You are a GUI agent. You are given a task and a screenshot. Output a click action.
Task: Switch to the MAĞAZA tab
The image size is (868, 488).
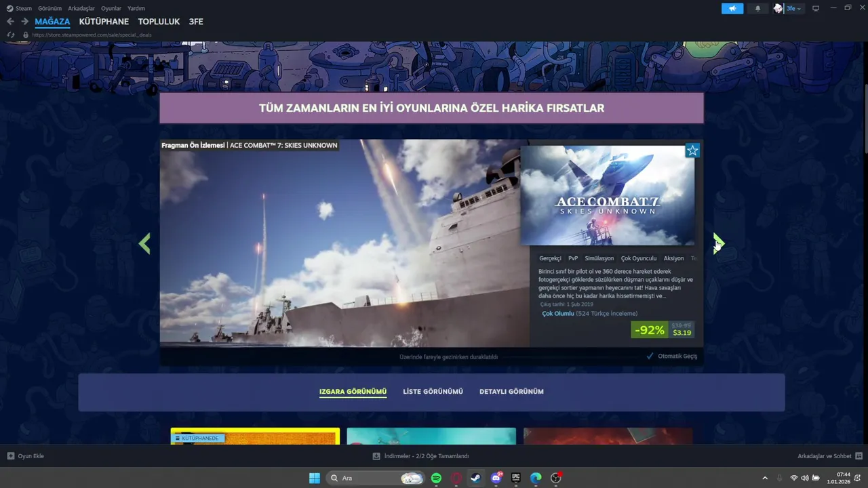52,22
